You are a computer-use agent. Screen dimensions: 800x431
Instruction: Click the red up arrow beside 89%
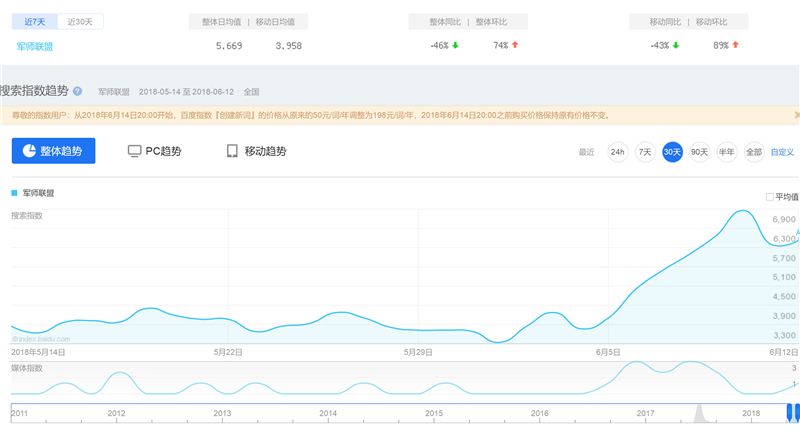coord(735,45)
